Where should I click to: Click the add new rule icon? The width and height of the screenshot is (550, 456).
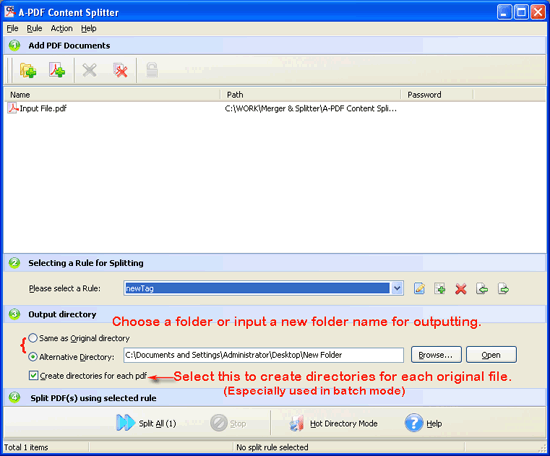[x=440, y=289]
